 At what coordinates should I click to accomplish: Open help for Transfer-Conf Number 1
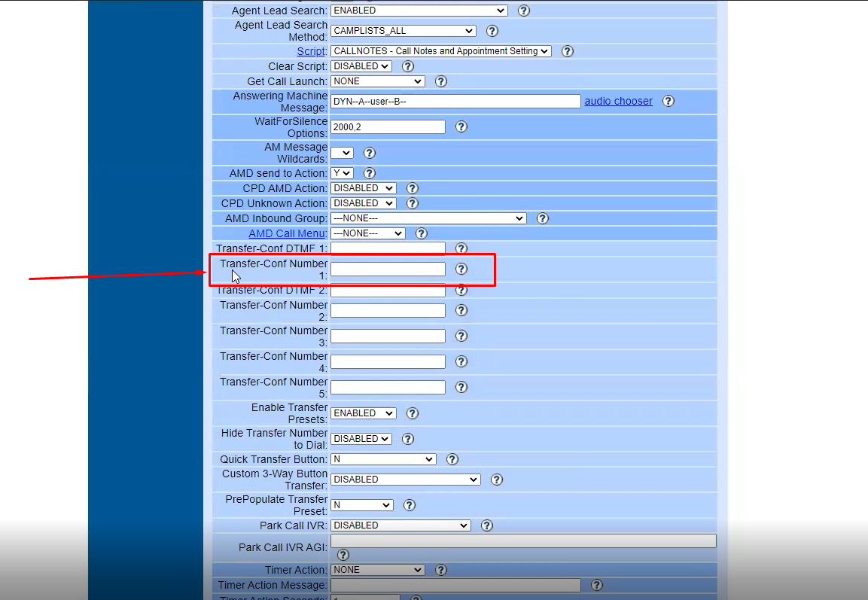tap(461, 269)
